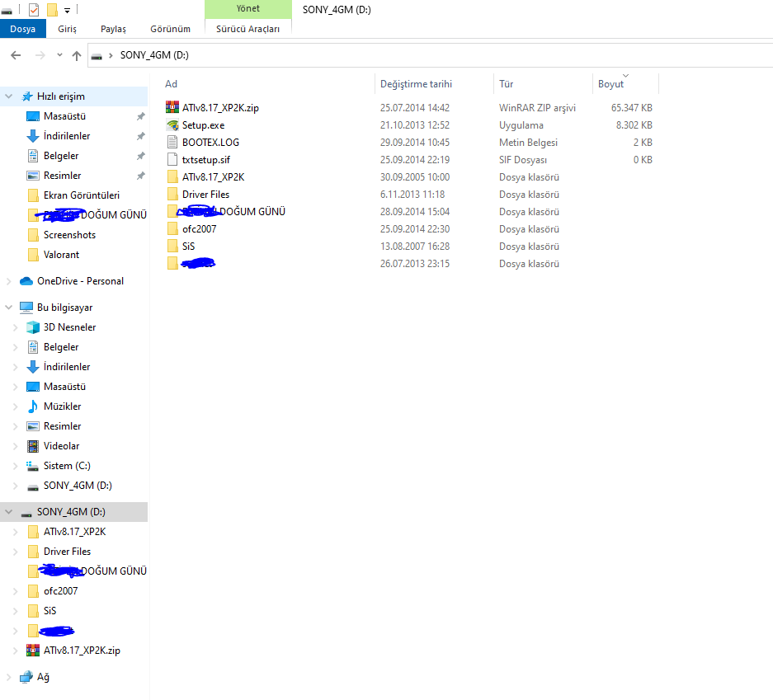Open the Dosya menu

22,29
